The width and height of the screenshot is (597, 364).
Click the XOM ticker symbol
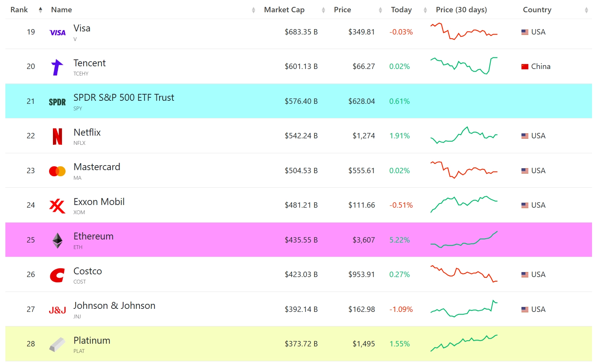click(x=79, y=213)
